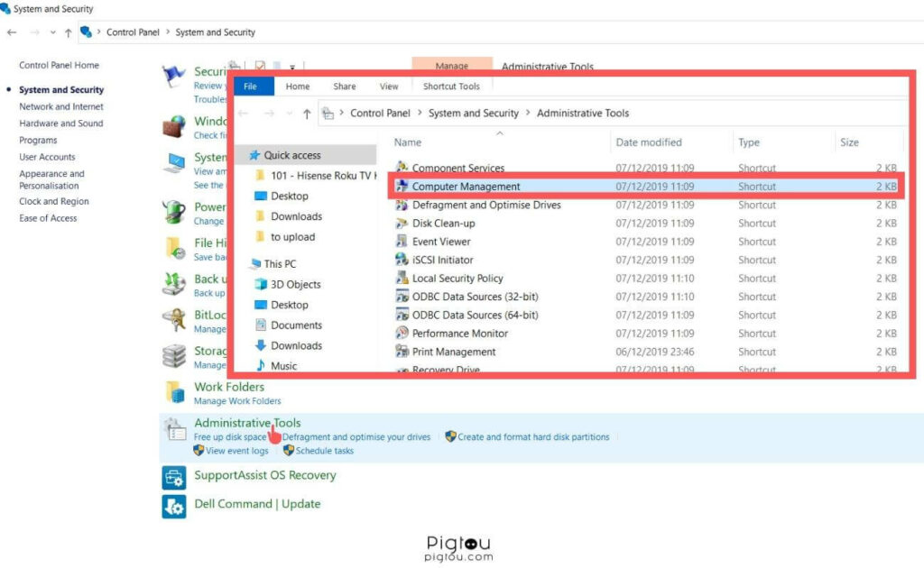The width and height of the screenshot is (924, 568).
Task: Click the SupportAssist OS Recovery icon
Action: pyautogui.click(x=174, y=477)
